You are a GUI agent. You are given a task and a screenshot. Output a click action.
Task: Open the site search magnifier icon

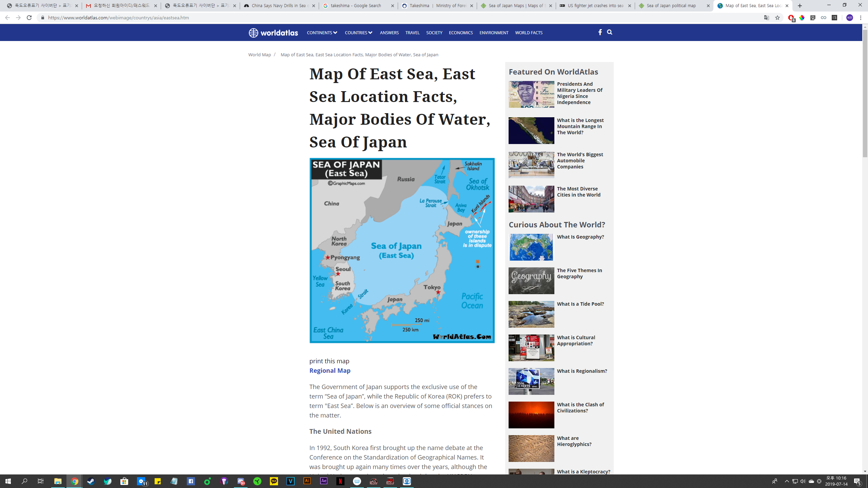pos(610,32)
